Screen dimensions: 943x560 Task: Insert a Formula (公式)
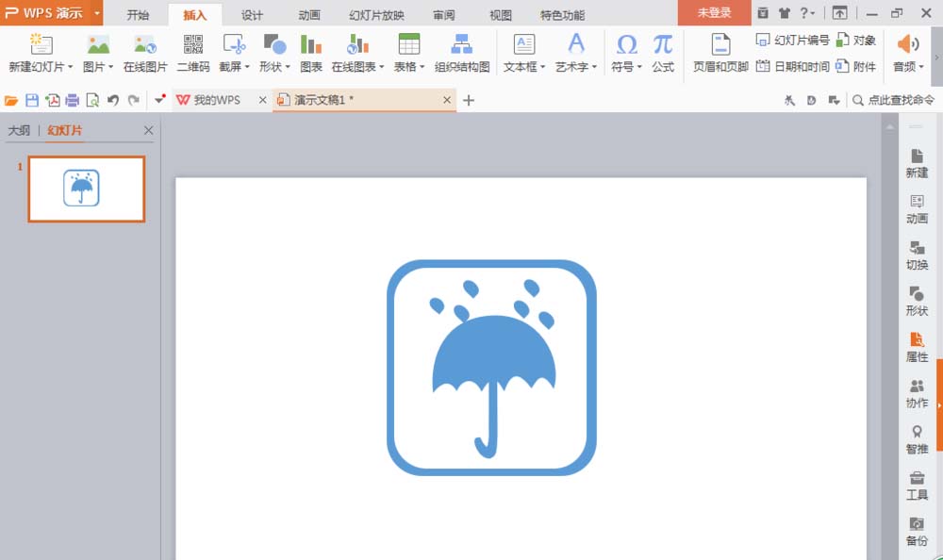coord(663,53)
